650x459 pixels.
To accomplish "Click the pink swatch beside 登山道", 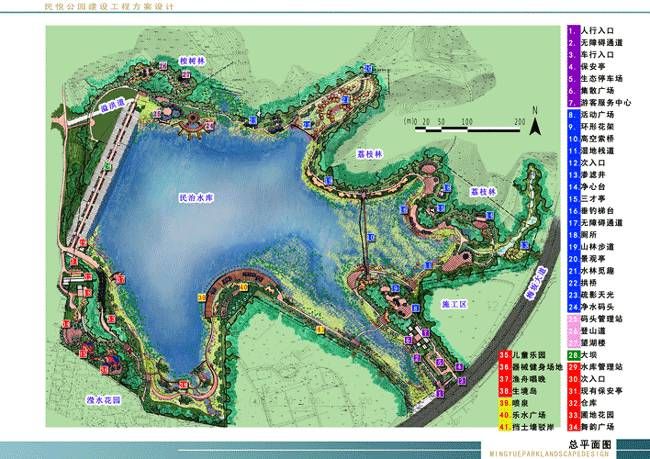I will click(573, 331).
